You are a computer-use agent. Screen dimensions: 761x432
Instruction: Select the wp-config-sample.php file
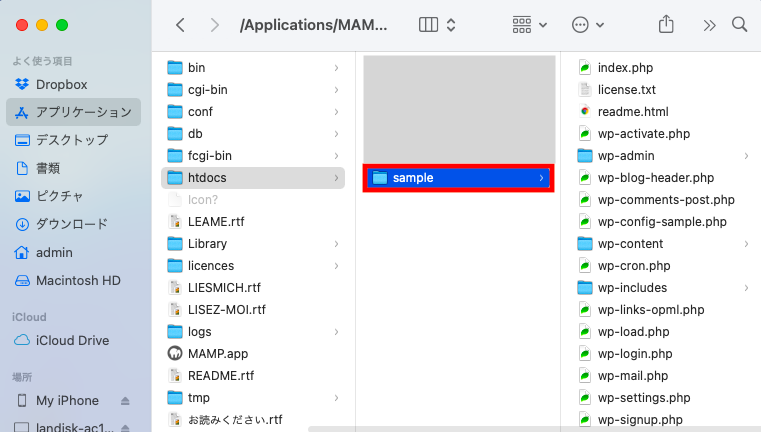click(662, 222)
